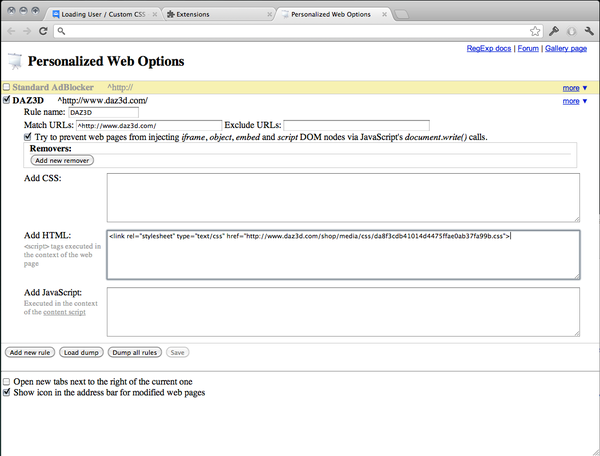Image resolution: width=600 pixels, height=456 pixels.
Task: Toggle the prevent document.write injection checkbox
Action: click(x=28, y=137)
